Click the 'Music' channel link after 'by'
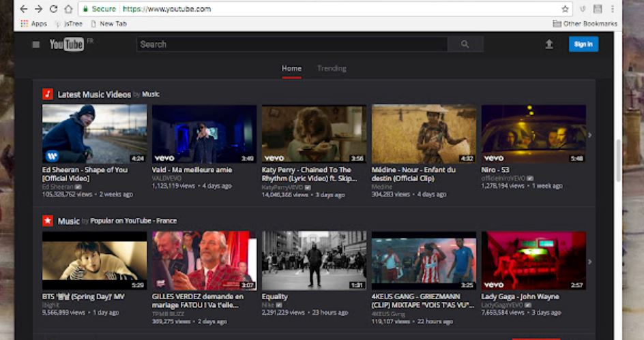644x340 pixels. click(x=151, y=94)
